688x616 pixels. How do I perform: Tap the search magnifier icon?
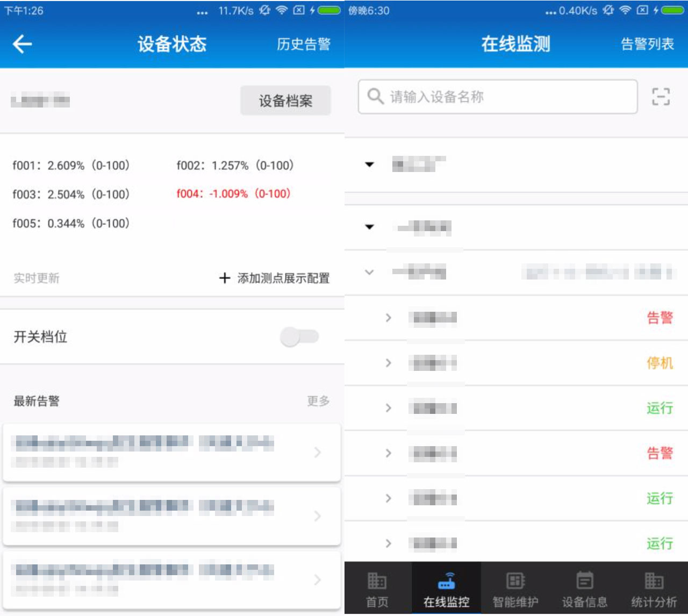(375, 97)
